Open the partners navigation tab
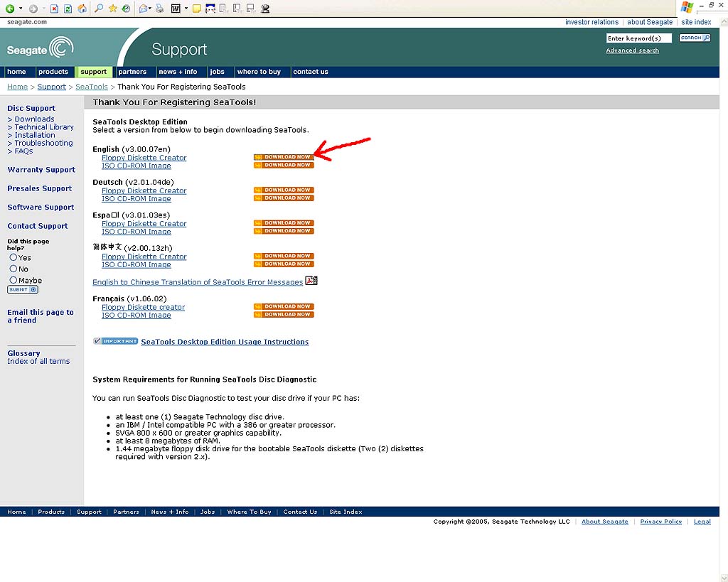Image resolution: width=728 pixels, height=582 pixels. click(x=132, y=72)
